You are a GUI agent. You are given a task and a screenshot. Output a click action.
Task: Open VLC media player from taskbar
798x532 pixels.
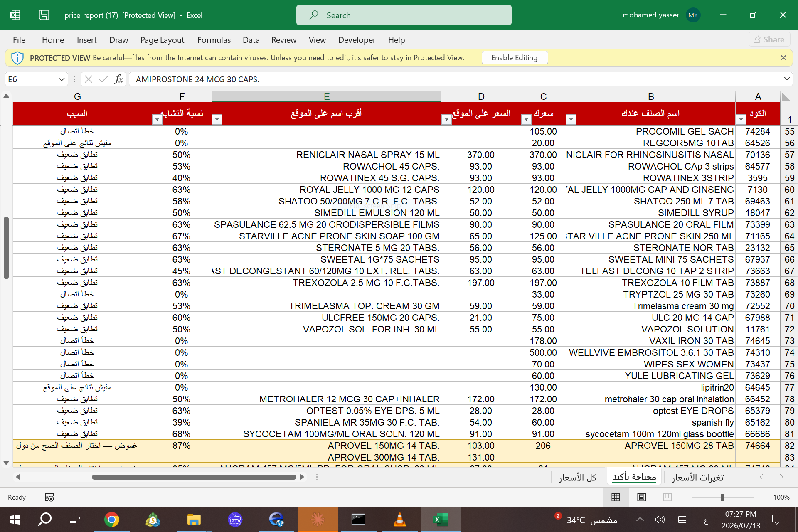400,520
